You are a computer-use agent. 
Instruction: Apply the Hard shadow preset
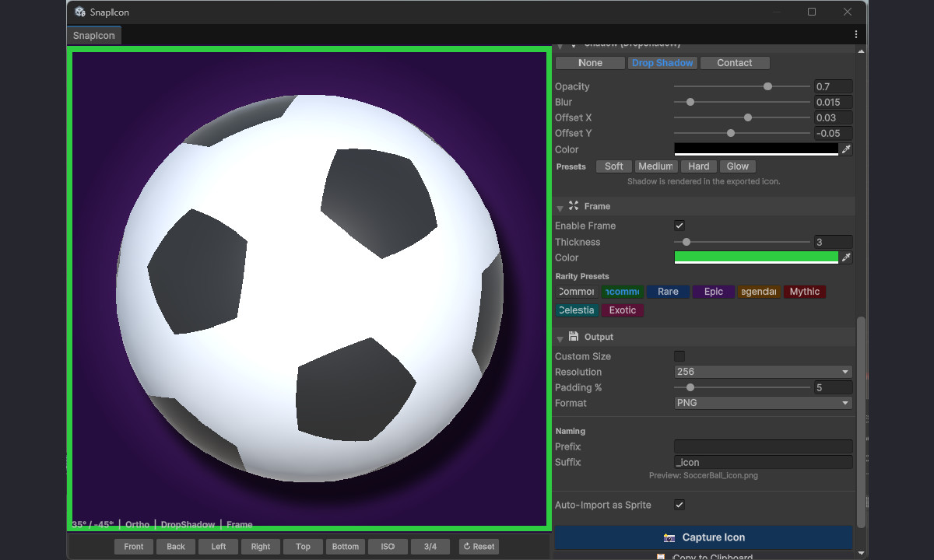point(699,166)
